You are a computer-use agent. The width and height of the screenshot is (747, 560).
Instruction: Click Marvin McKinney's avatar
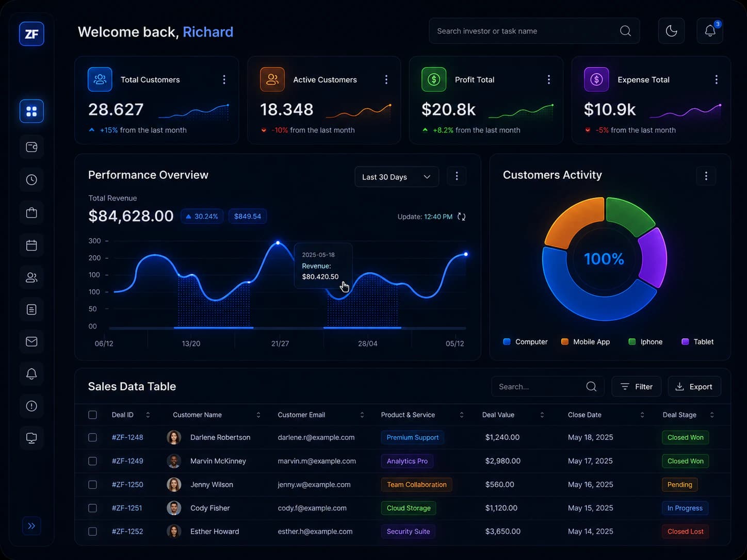click(x=174, y=461)
